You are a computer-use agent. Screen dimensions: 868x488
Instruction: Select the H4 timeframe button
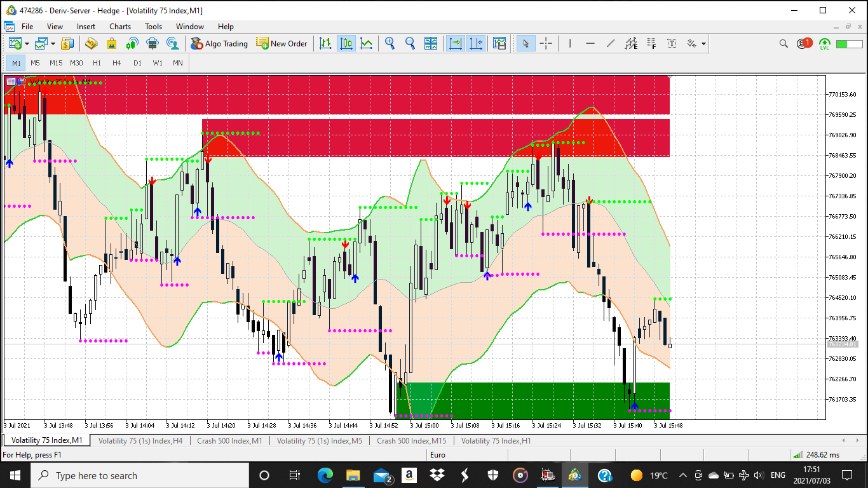tap(117, 63)
